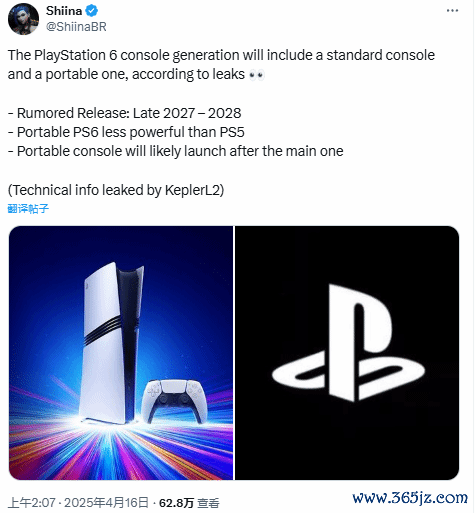Click the eyes emoji after 'leaks'
The image size is (475, 513).
[x=257, y=75]
